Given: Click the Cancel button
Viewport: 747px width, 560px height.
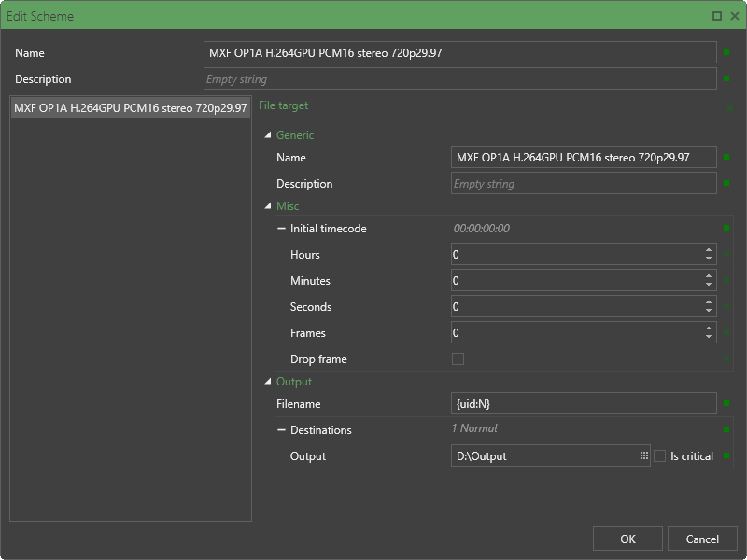Looking at the screenshot, I should 702,539.
